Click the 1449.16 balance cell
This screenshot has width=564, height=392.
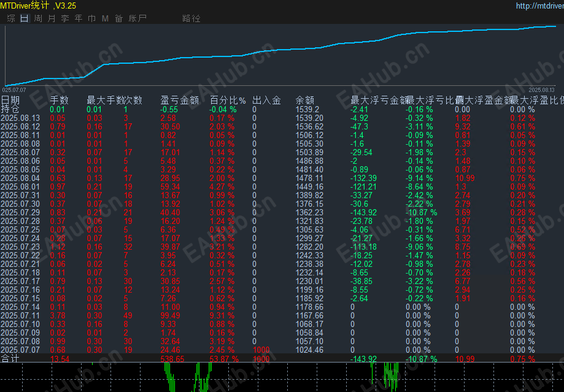pos(309,186)
